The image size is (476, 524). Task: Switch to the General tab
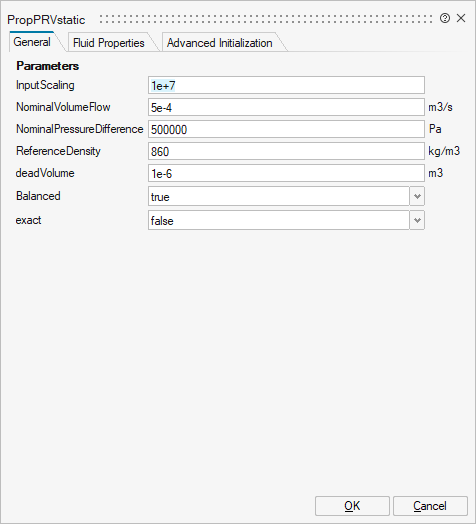click(x=32, y=42)
